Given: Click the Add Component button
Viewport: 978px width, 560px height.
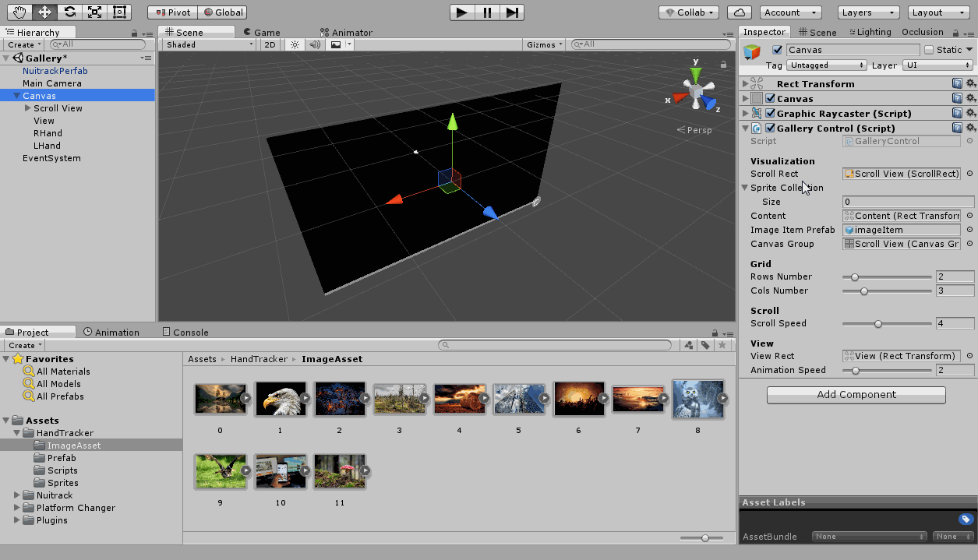Looking at the screenshot, I should [x=856, y=395].
